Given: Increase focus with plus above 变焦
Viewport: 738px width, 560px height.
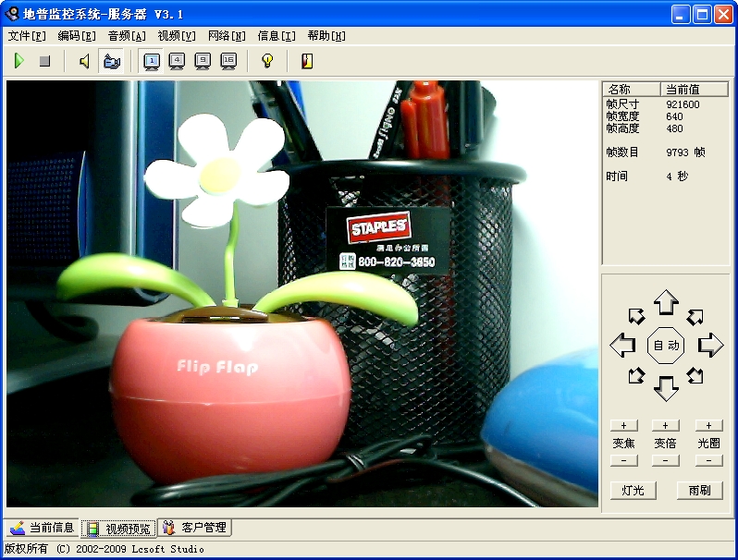Looking at the screenshot, I should [624, 425].
